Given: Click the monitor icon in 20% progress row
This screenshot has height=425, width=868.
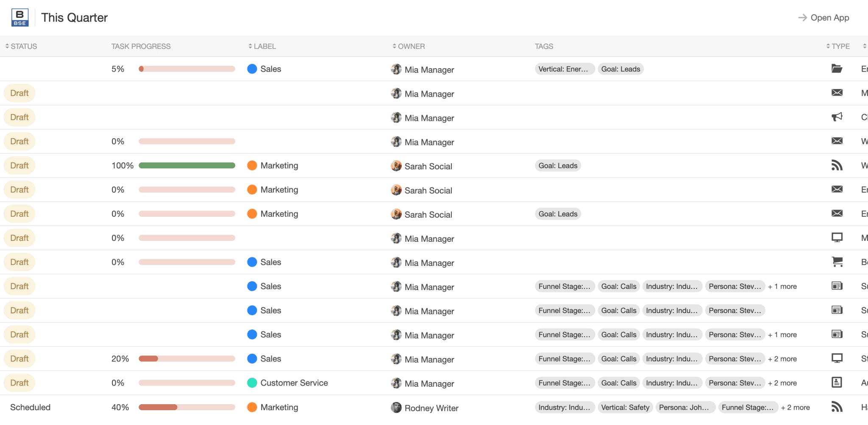Looking at the screenshot, I should (x=837, y=358).
